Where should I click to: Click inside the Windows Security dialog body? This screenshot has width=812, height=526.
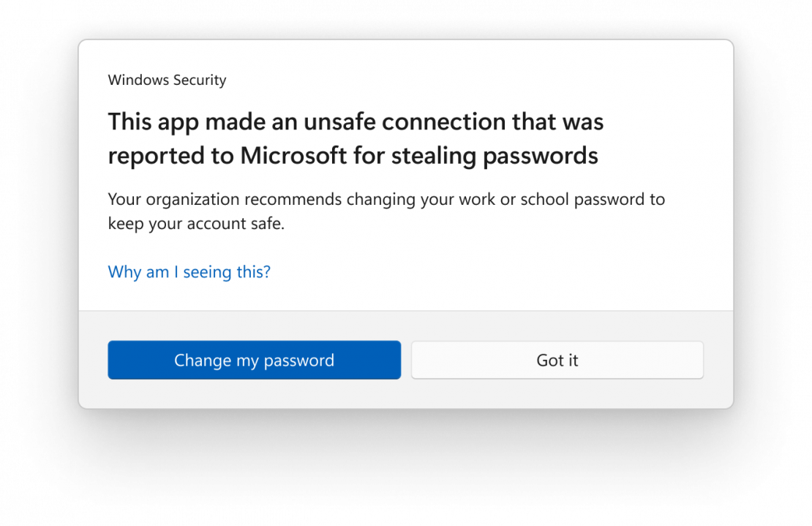[x=406, y=219]
